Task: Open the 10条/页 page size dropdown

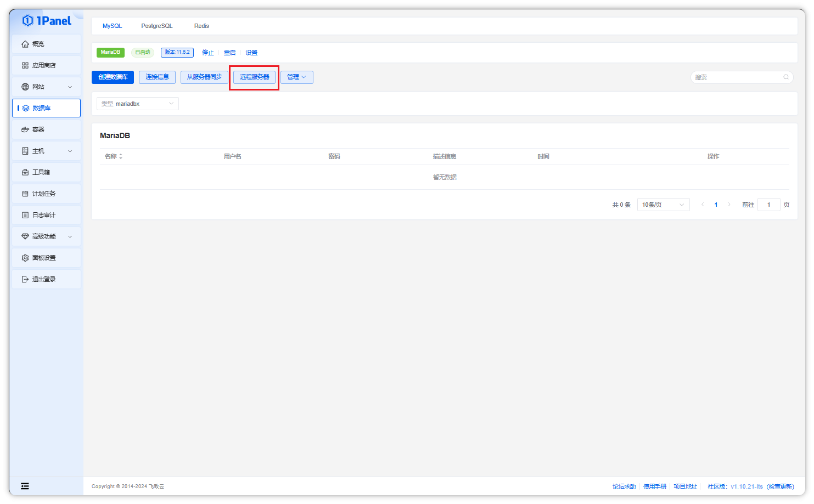Action: point(664,205)
